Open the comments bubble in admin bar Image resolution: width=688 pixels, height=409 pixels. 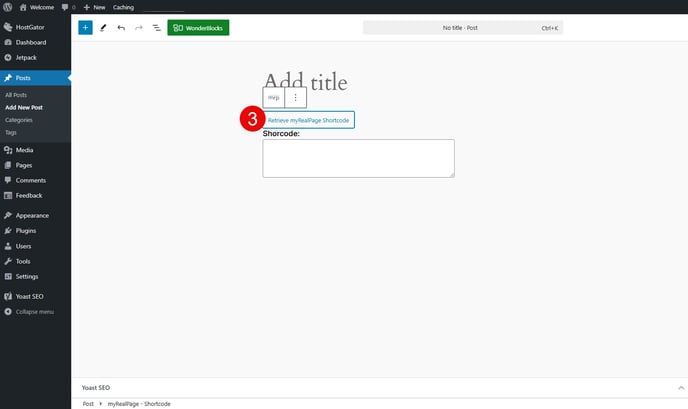[68, 7]
